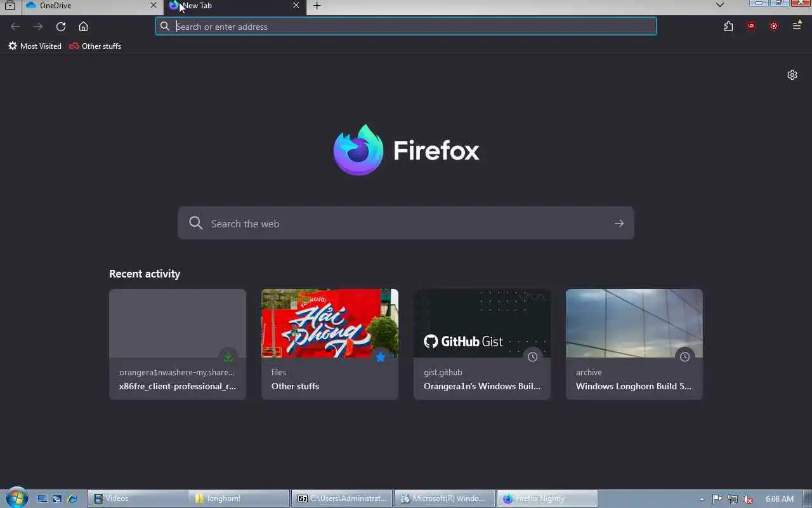Switch to C:\Users\Administrat... taskbar button
The height and width of the screenshot is (508, 812).
pyautogui.click(x=343, y=498)
